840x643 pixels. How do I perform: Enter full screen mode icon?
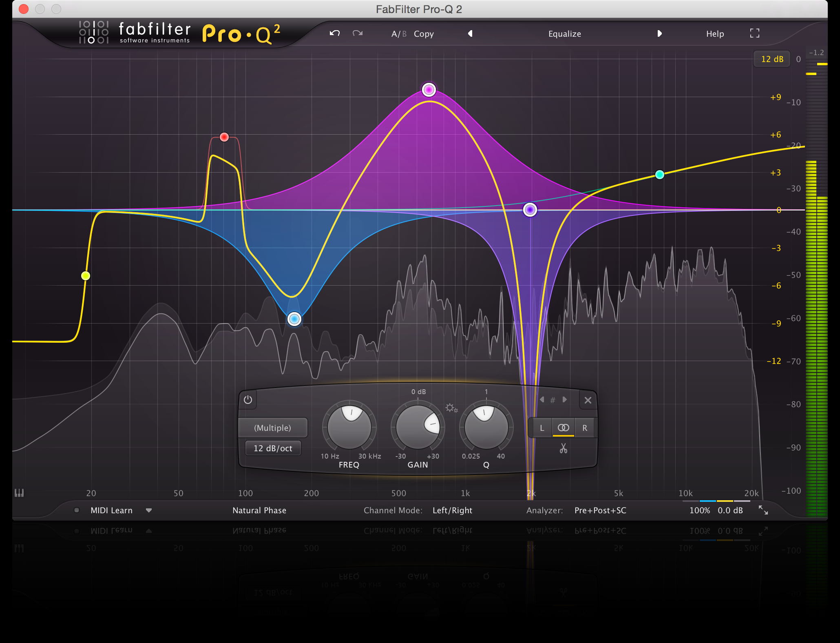click(x=755, y=33)
